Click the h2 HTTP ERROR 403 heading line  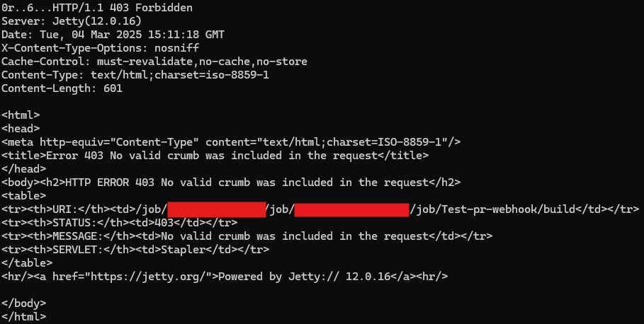click(x=231, y=182)
